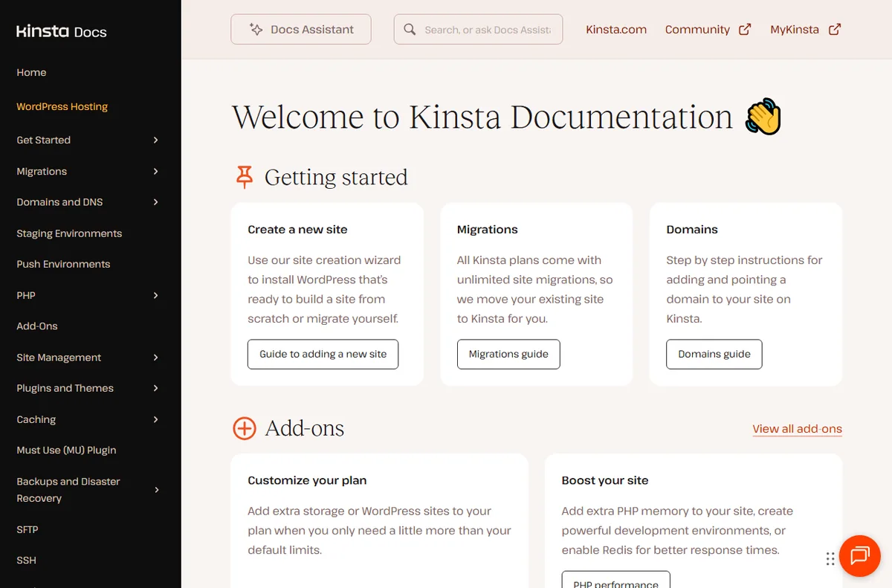Viewport: 892px width, 588px height.
Task: Open the Community link text
Action: 697,30
